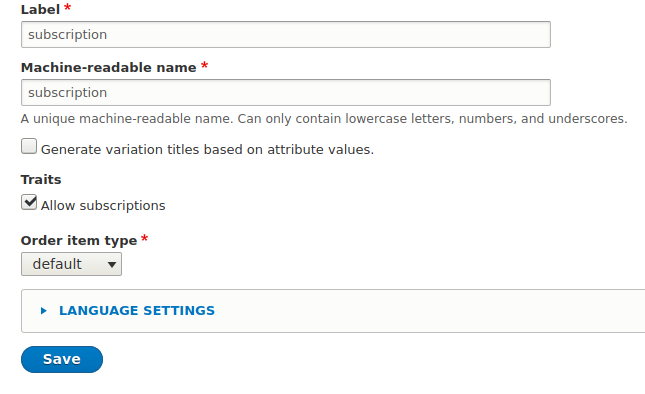Click the Label field heading

click(x=40, y=9)
